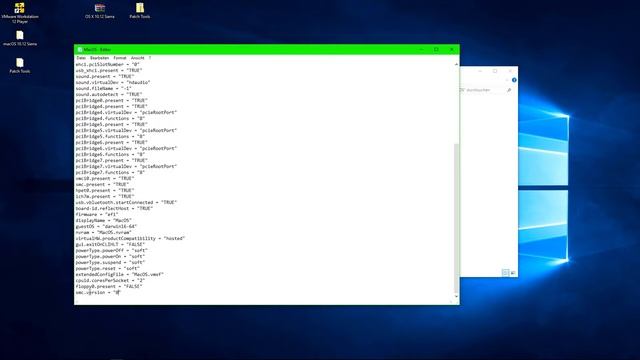Click the line 'sound.present = "TRUE"'
Image resolution: width=640 pixels, height=360 pixels.
click(x=105, y=76)
